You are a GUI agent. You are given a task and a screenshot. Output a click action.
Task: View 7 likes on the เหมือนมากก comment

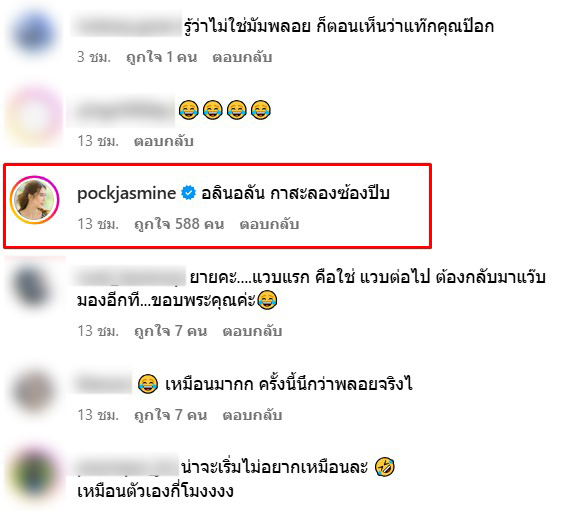[171, 415]
